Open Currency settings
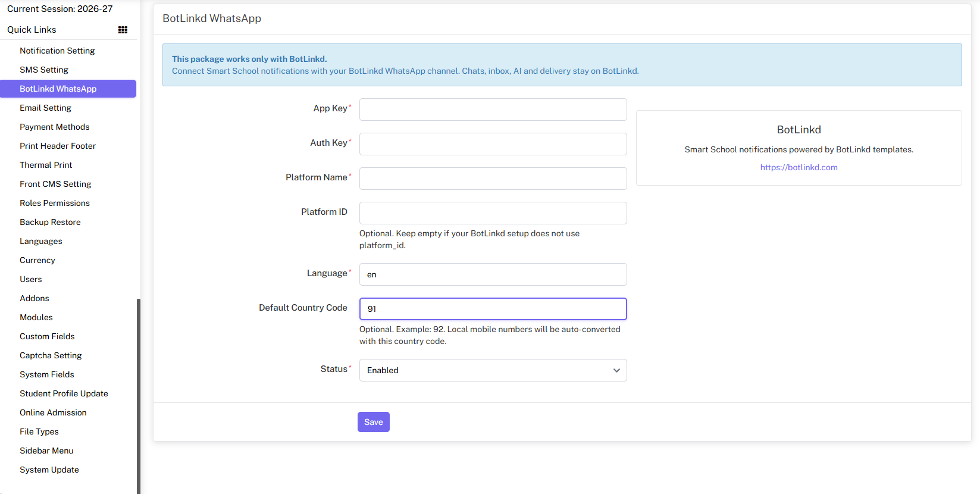The image size is (980, 494). 37,260
